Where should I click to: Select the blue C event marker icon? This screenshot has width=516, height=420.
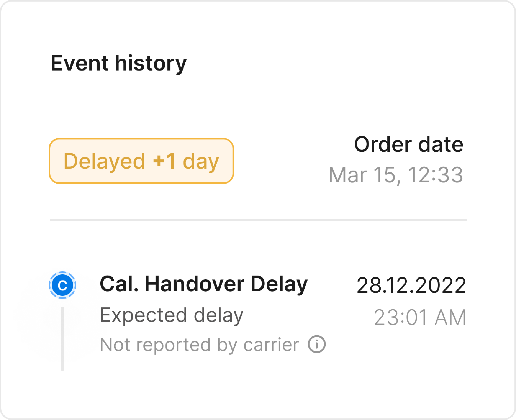point(62,285)
